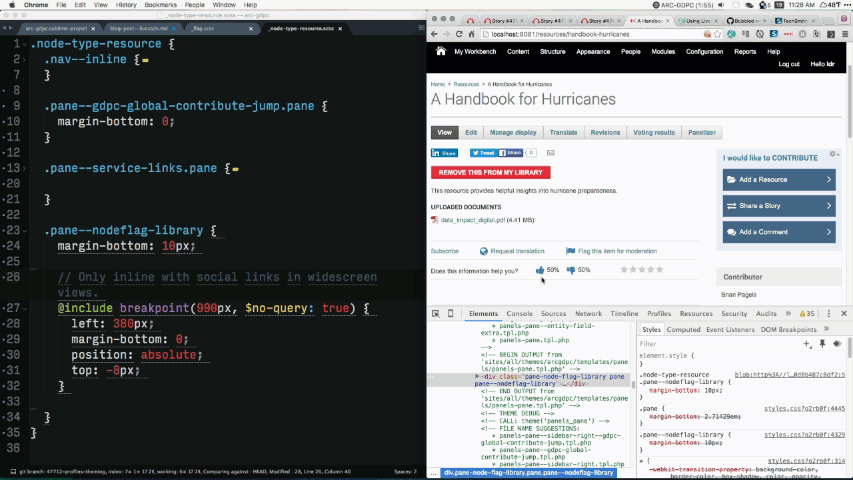This screenshot has width=853, height=480.
Task: Open the contribute pane gear dropdown
Action: click(x=833, y=156)
